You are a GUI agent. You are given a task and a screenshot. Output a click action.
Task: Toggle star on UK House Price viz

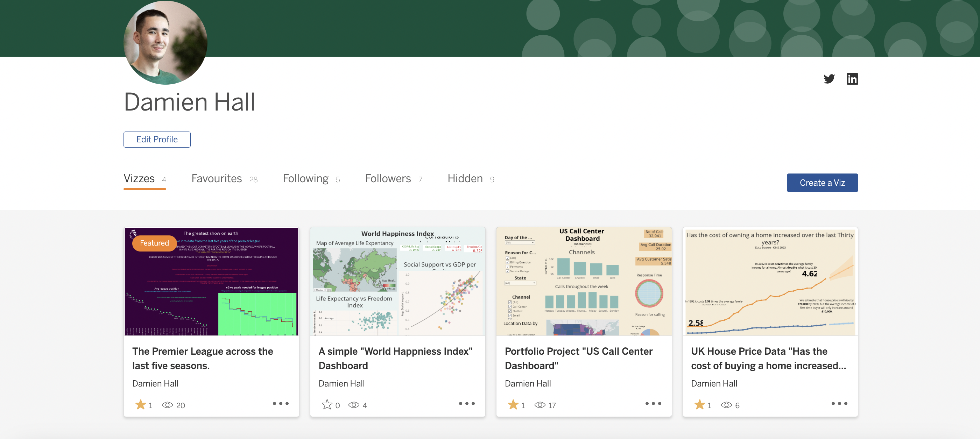(699, 405)
